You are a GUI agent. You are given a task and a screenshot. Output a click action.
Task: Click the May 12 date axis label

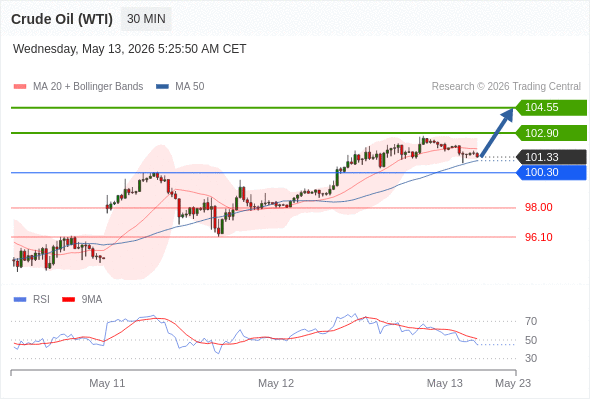(x=276, y=383)
